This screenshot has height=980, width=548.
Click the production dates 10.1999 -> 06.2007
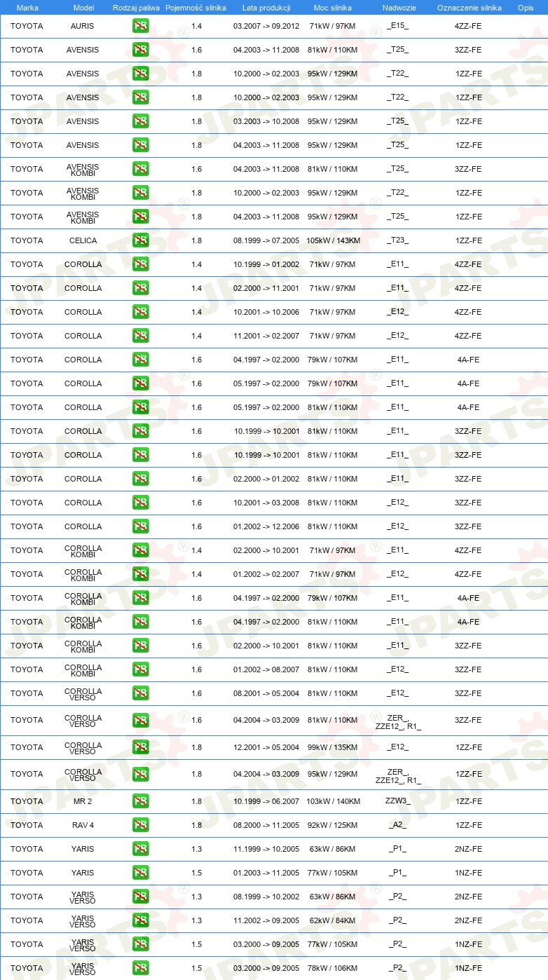click(266, 801)
